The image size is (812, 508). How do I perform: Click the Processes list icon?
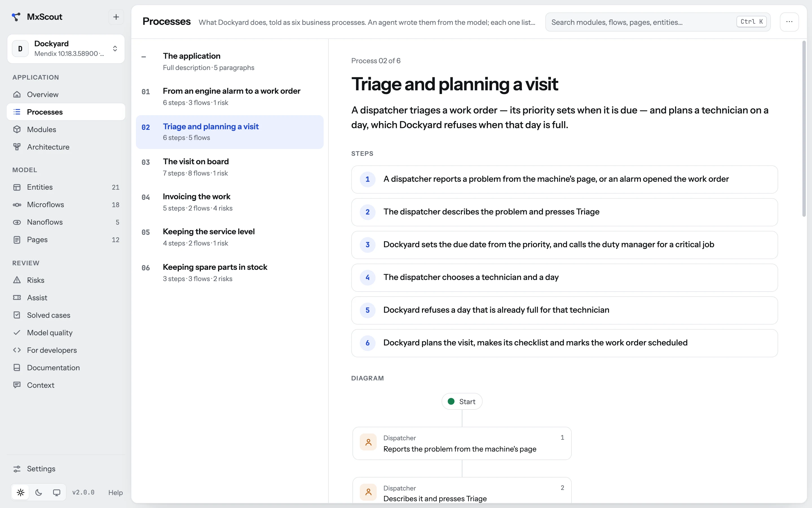pos(17,112)
